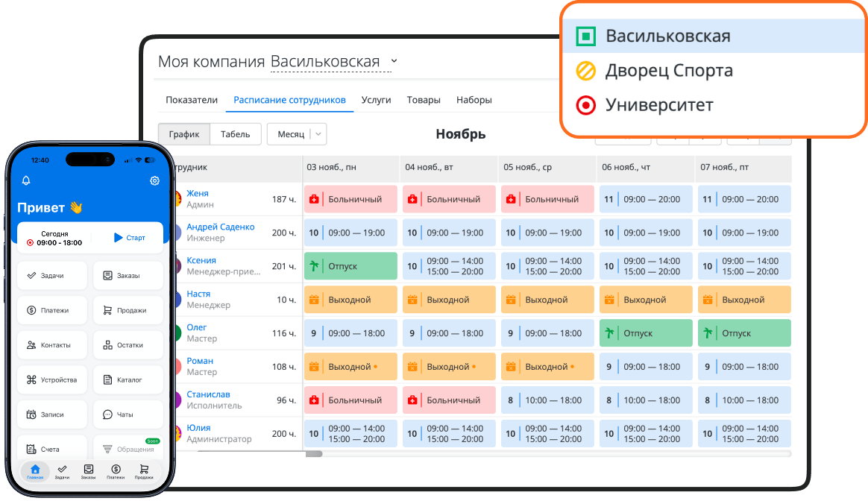
Task: Click the 07 нояб., пт column header
Action: point(743,167)
